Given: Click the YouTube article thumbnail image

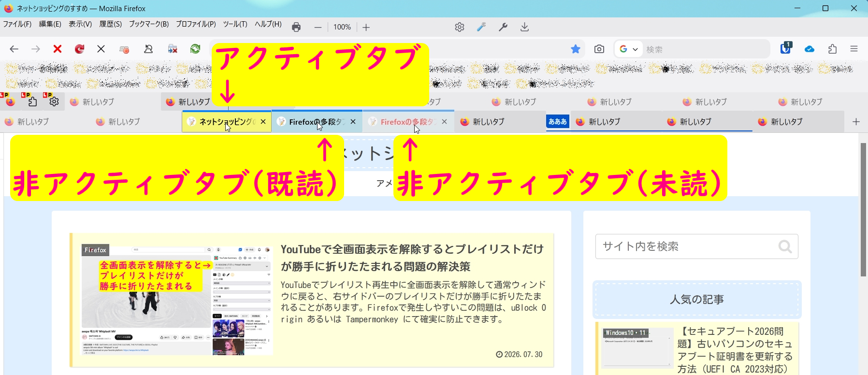Looking at the screenshot, I should click(177, 300).
